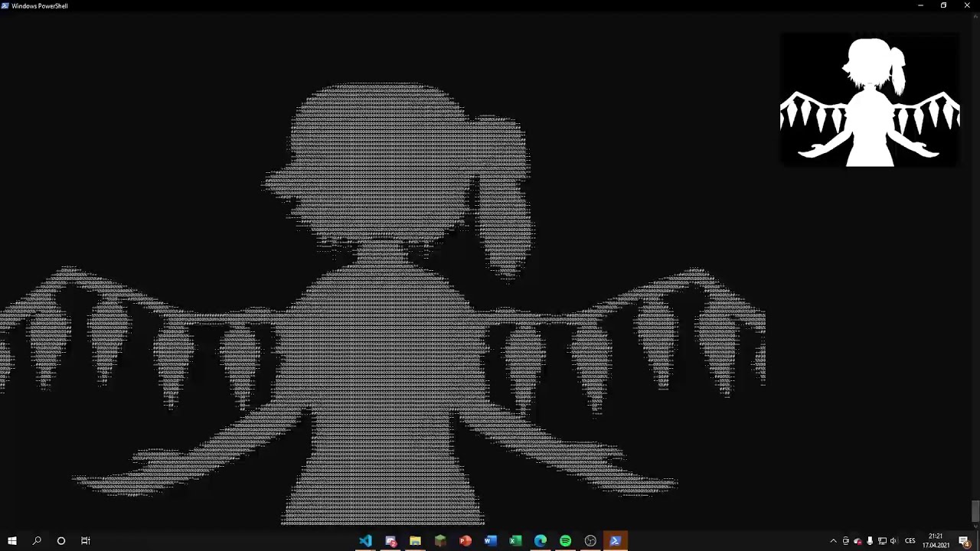This screenshot has height=551, width=980.
Task: Click the active PowerShell taskbar icon
Action: (x=616, y=541)
